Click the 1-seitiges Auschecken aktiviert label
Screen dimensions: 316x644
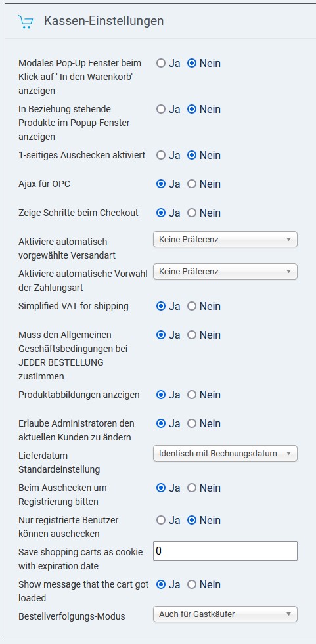point(81,155)
